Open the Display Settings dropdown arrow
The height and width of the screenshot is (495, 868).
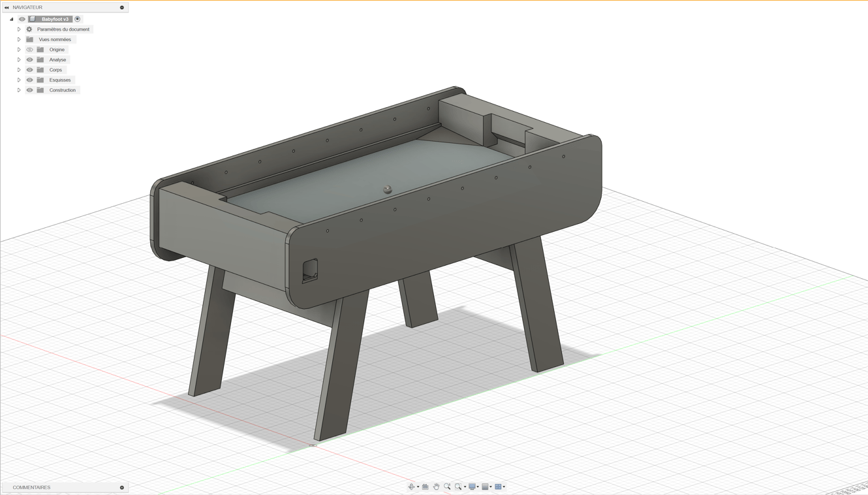tap(478, 487)
